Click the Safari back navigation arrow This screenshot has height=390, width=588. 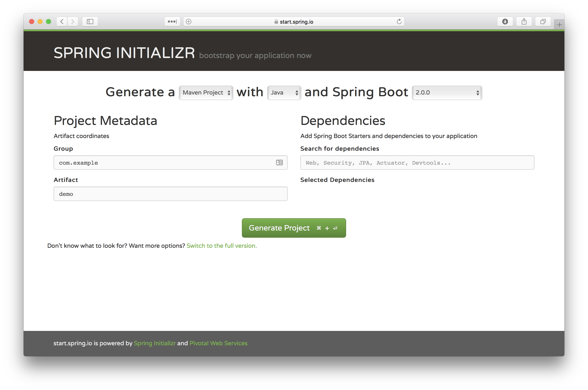[62, 22]
